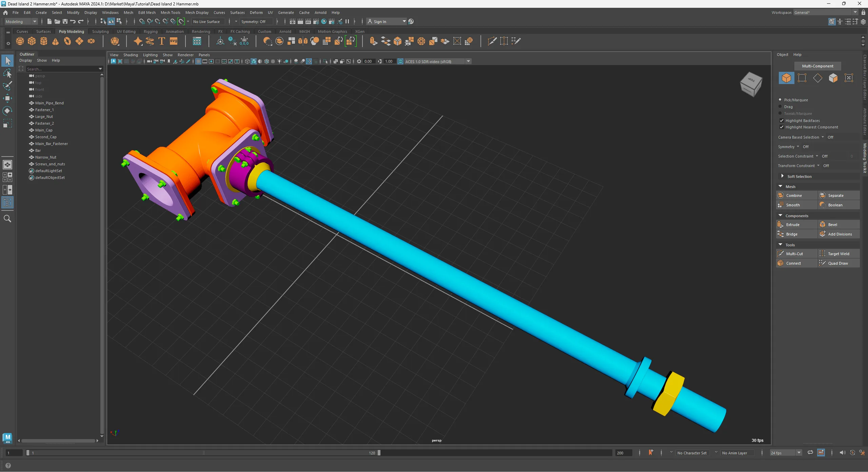The width and height of the screenshot is (868, 472).
Task: Open the Camera Based Selection dropdown
Action: 823,137
